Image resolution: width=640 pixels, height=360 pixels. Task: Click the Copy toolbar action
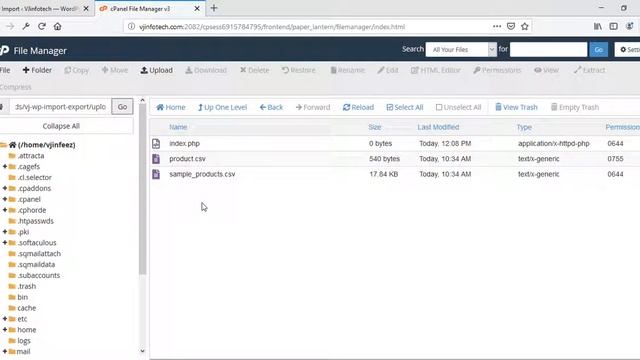pos(76,70)
